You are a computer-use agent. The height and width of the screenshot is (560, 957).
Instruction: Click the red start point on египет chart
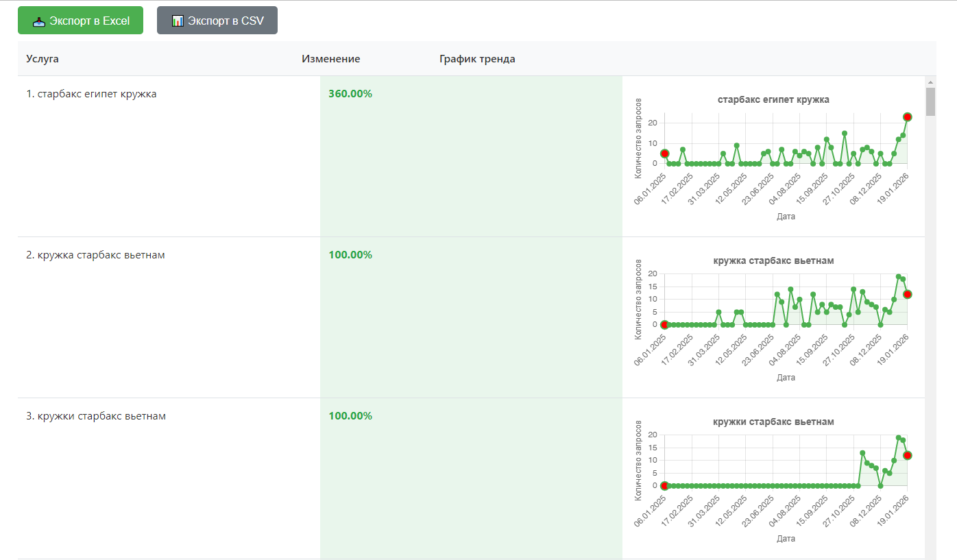(x=664, y=154)
